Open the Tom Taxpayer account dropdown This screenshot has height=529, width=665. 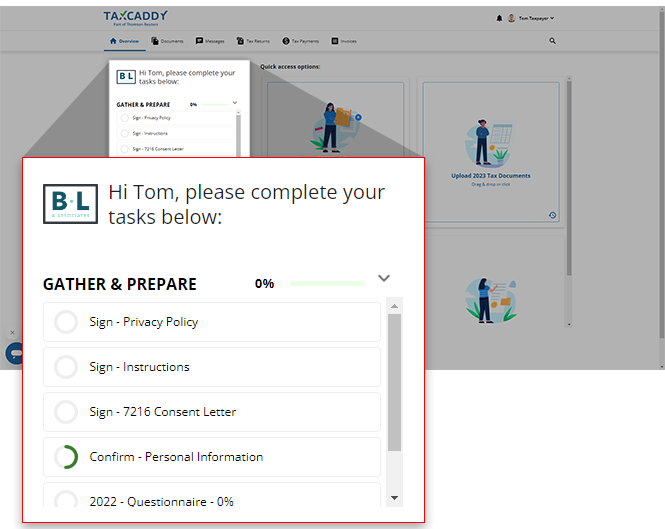536,18
